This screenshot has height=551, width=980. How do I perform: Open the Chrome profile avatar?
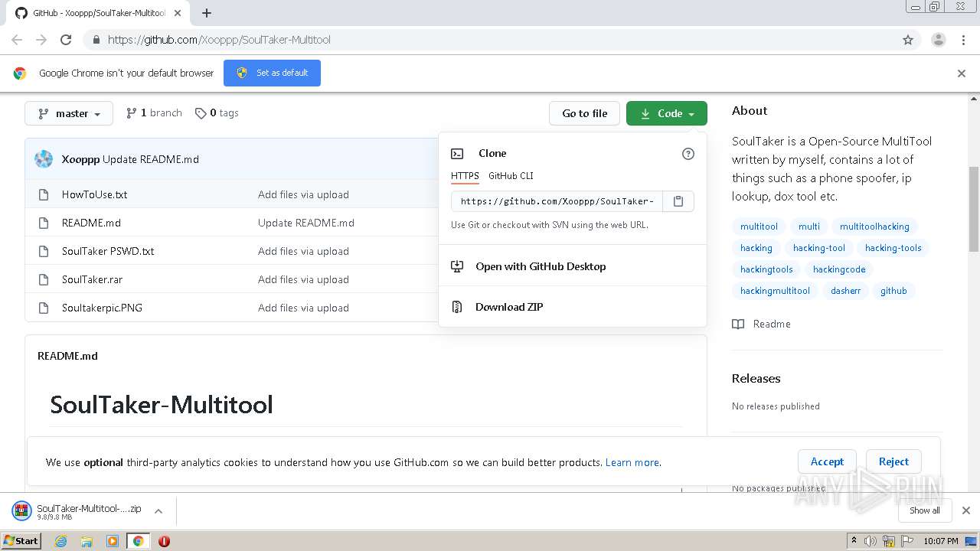pos(938,40)
